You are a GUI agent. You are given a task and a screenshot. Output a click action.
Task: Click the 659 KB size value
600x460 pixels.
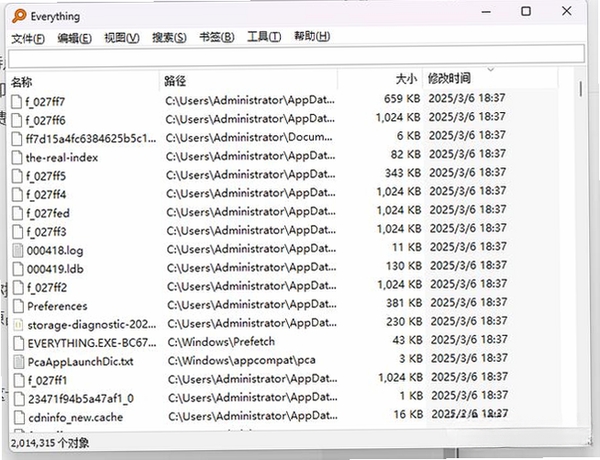pos(402,99)
